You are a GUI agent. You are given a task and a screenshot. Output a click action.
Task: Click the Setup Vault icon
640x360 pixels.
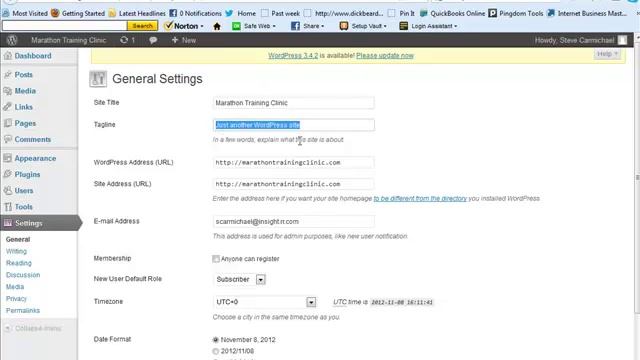pyautogui.click(x=344, y=26)
